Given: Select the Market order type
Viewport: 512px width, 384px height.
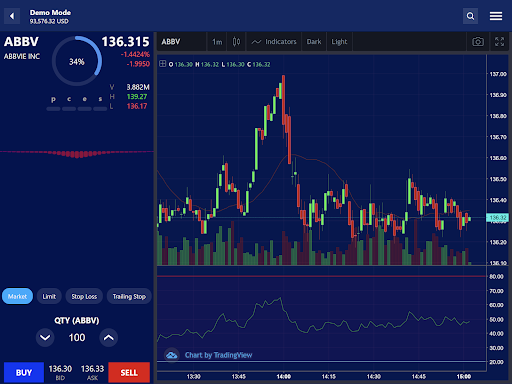Looking at the screenshot, I should [17, 296].
